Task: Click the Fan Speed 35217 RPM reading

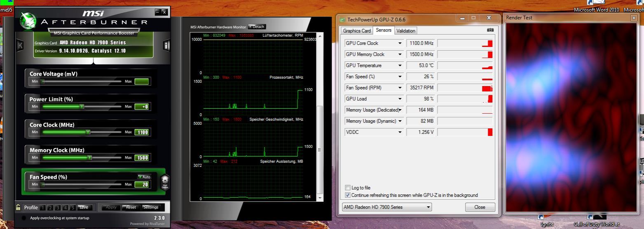Action: (421, 88)
